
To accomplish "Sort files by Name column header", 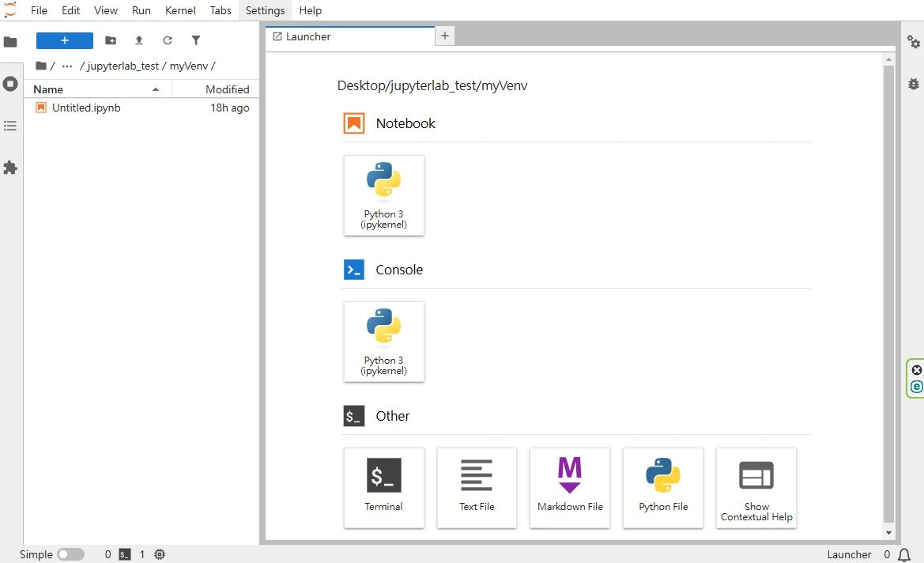I will coord(48,89).
